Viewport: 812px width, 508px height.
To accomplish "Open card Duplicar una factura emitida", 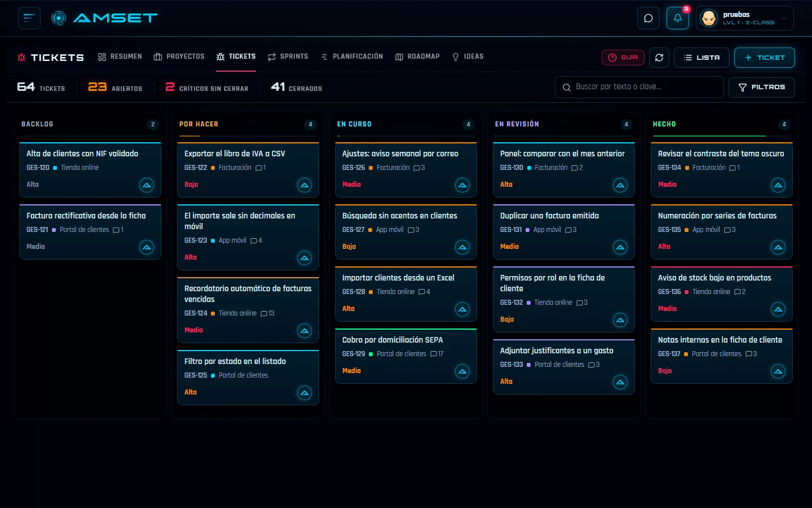I will click(564, 232).
